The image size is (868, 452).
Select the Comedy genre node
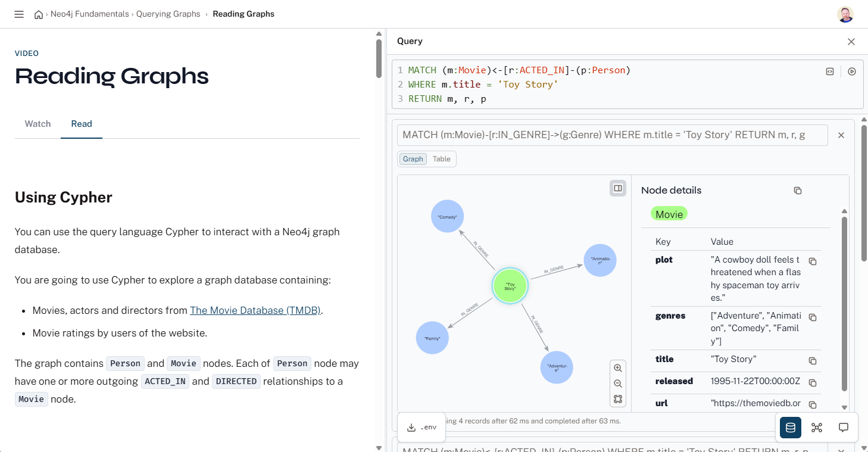click(x=447, y=217)
